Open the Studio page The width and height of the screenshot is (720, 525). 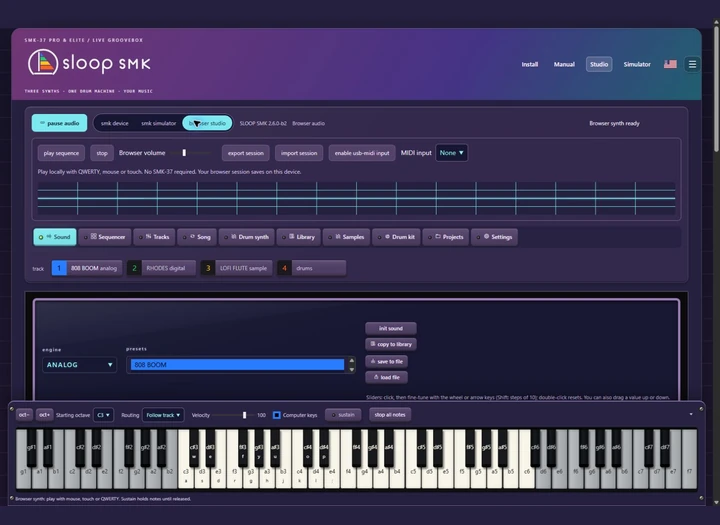[599, 64]
